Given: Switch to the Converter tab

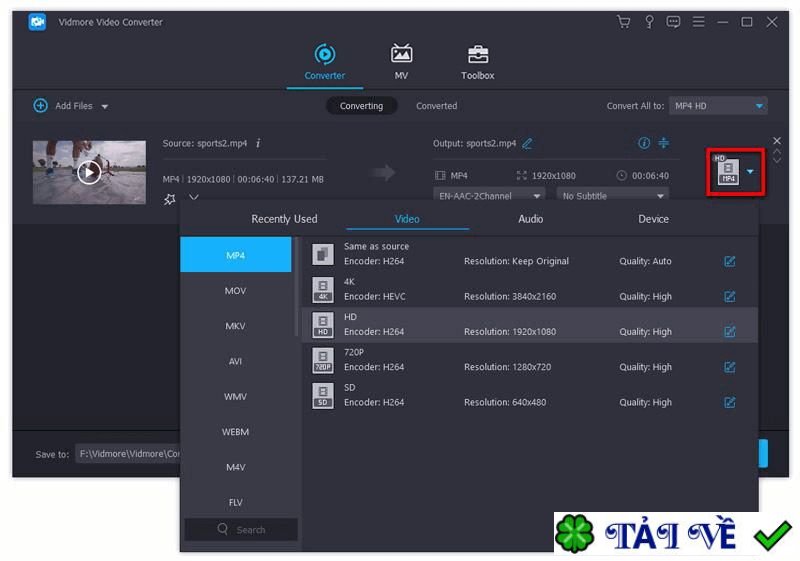Looking at the screenshot, I should (324, 62).
